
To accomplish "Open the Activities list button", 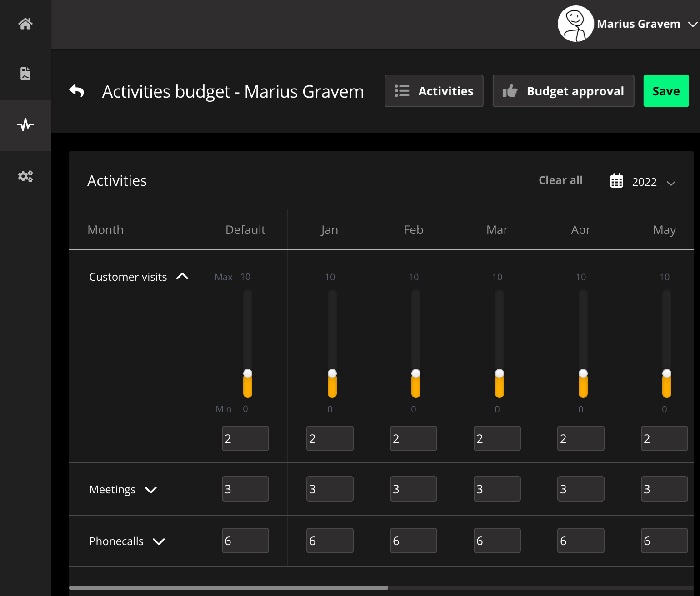I will [x=434, y=91].
